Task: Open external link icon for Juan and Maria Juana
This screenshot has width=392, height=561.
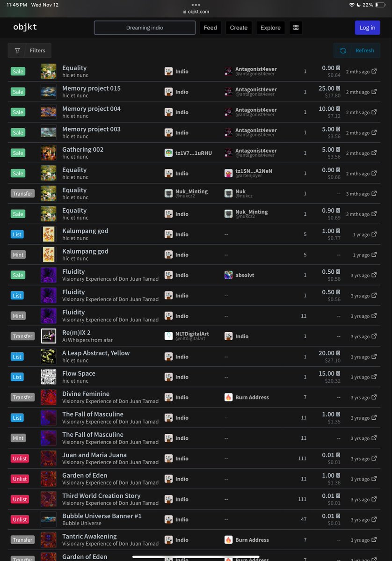Action: [x=374, y=459]
